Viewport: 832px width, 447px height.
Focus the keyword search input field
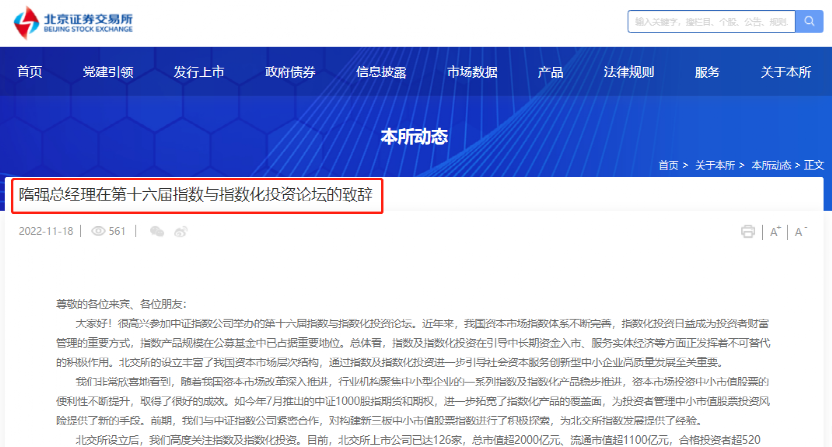click(x=711, y=21)
